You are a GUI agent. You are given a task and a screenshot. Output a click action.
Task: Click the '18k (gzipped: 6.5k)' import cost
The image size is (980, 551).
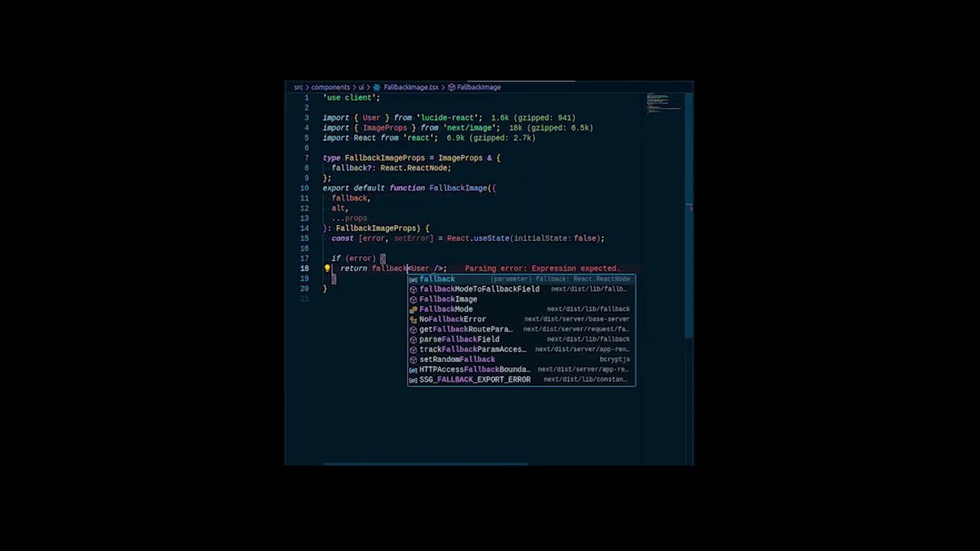point(550,128)
